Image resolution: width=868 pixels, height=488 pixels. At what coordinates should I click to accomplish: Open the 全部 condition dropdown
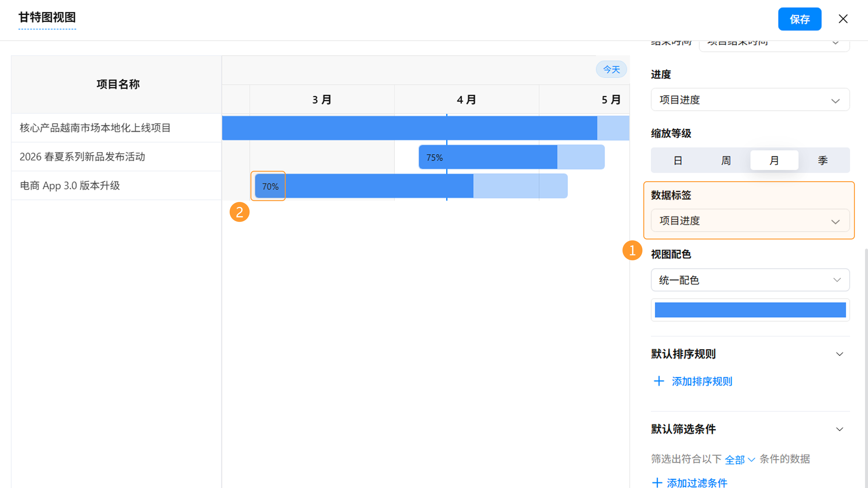(739, 459)
